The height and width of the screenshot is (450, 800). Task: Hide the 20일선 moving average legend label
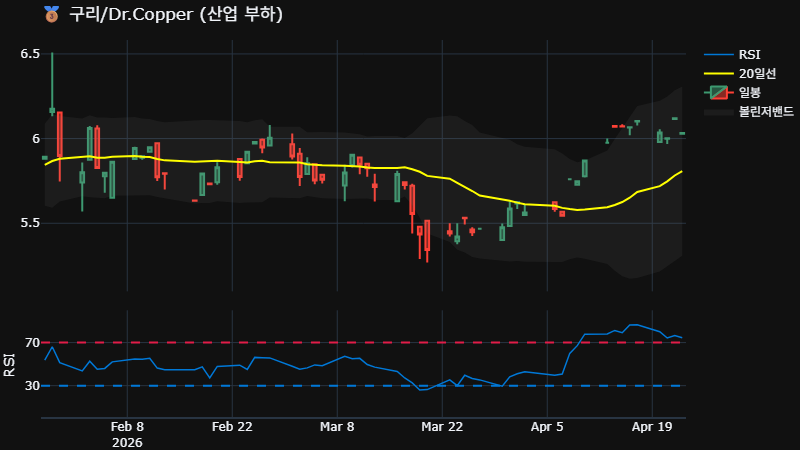(x=756, y=73)
